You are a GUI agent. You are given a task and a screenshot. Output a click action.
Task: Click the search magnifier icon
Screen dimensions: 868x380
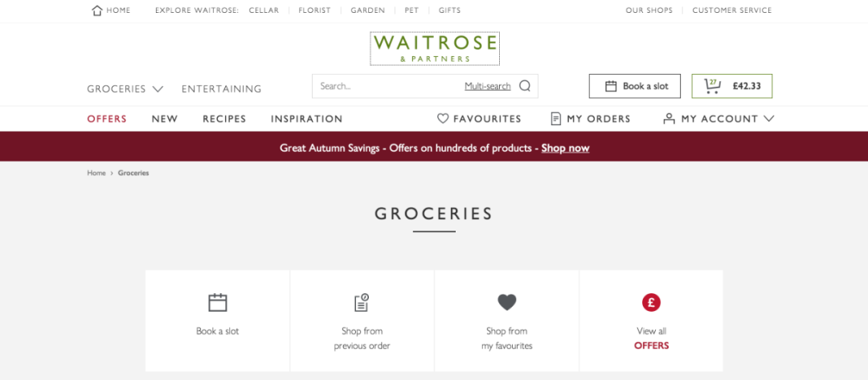point(525,86)
